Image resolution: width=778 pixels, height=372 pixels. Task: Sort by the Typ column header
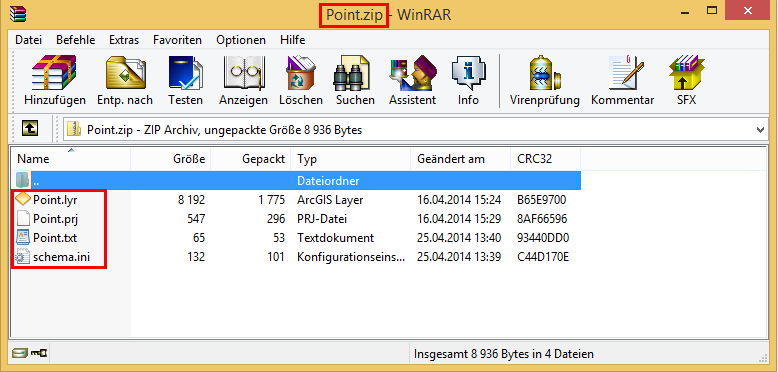pyautogui.click(x=351, y=159)
